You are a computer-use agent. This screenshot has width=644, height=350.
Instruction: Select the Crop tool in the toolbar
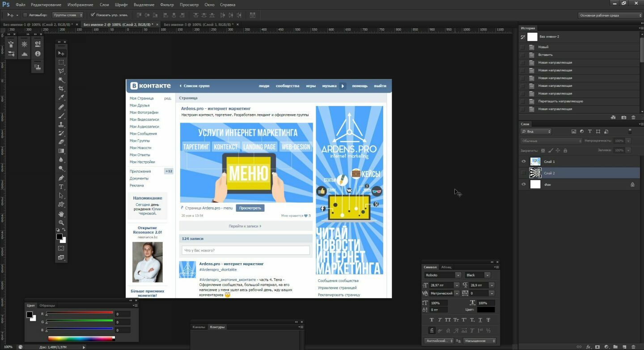(x=61, y=89)
